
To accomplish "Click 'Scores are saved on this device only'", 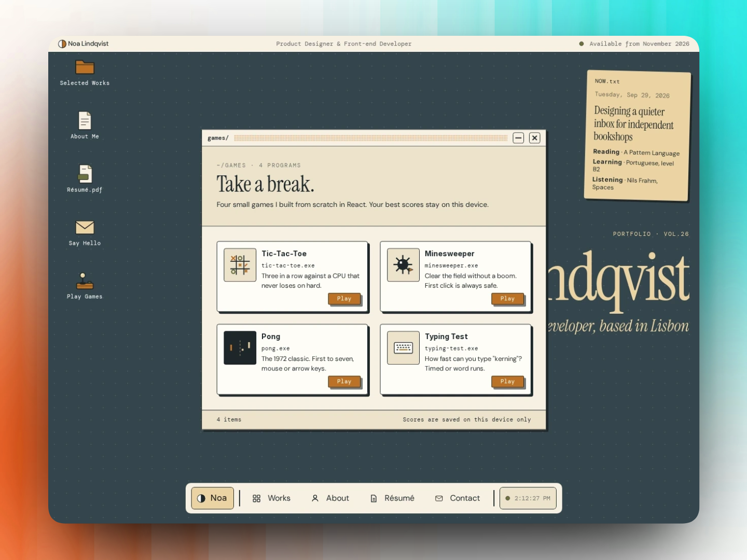I will (467, 419).
